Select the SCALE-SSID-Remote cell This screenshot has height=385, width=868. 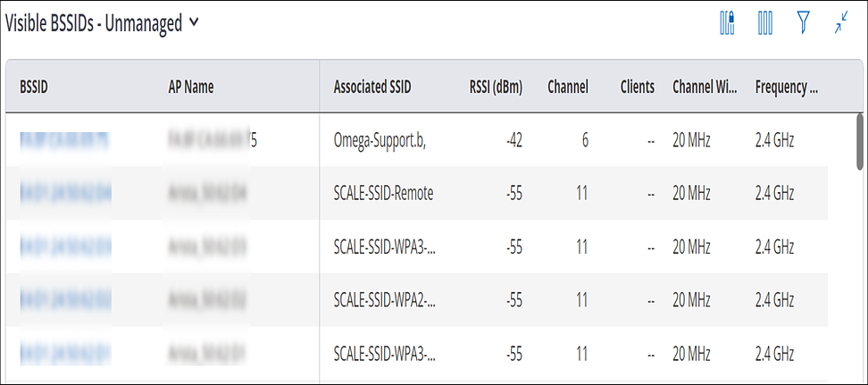(x=384, y=193)
